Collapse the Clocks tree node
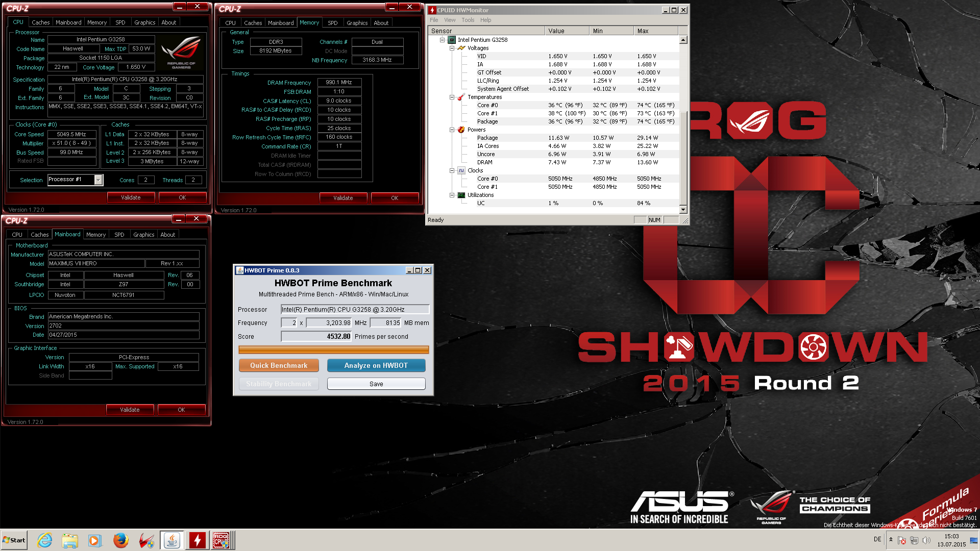This screenshot has height=551, width=980. pyautogui.click(x=452, y=170)
